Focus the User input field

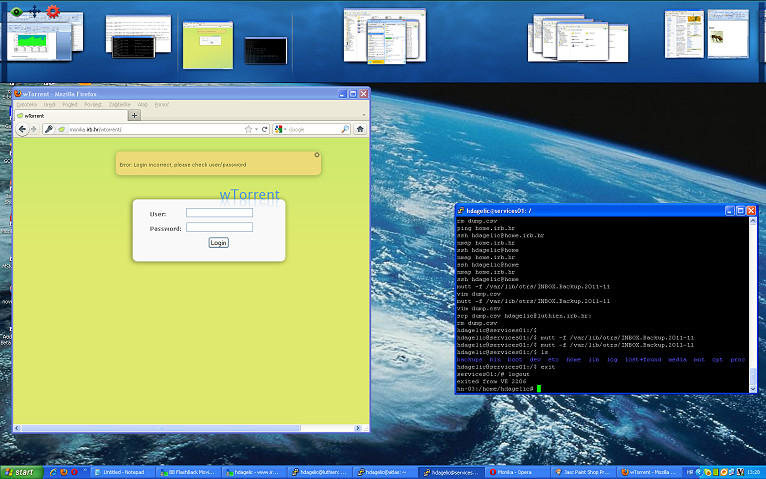(219, 213)
